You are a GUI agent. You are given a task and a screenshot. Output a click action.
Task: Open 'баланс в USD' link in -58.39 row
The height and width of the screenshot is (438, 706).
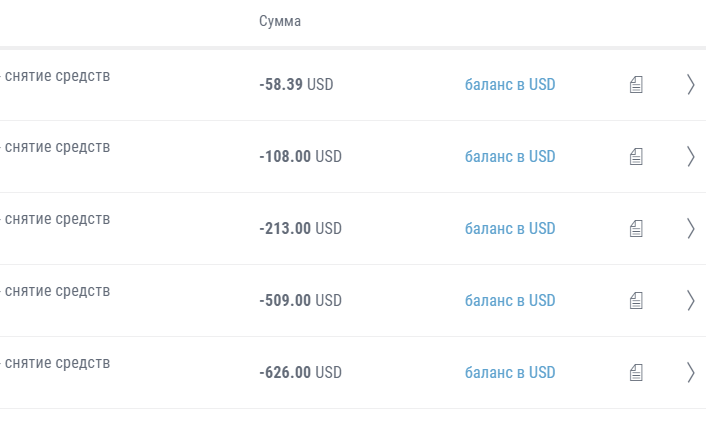(x=510, y=85)
